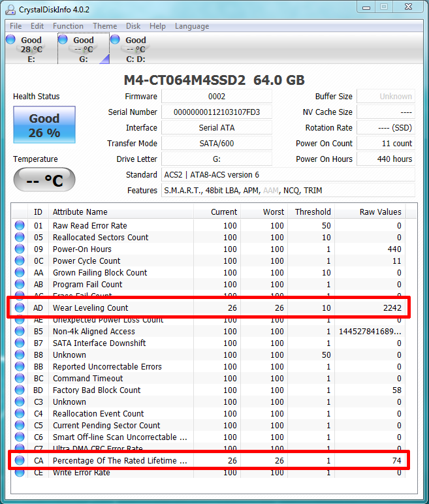Select the Power-On Hours raw value 440

394,249
